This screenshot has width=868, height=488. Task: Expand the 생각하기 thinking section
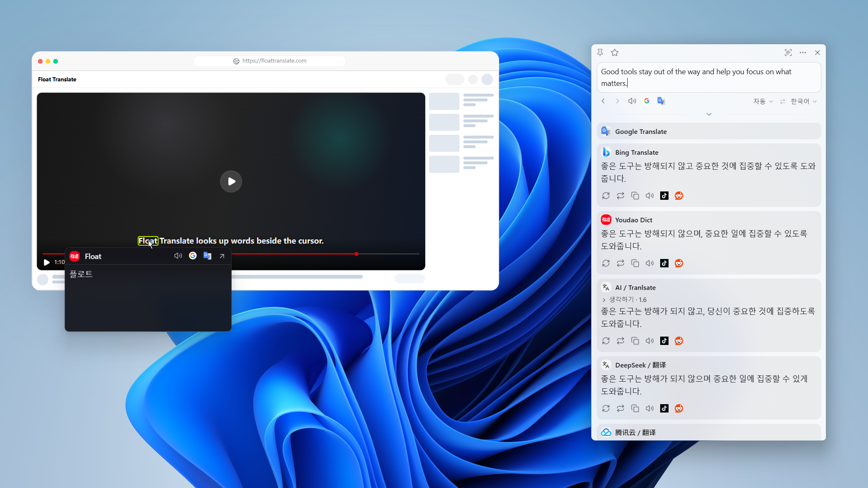coord(624,299)
